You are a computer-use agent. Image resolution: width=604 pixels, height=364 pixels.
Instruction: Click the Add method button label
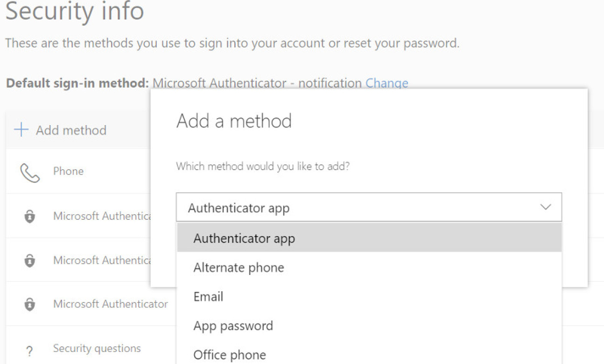click(71, 130)
